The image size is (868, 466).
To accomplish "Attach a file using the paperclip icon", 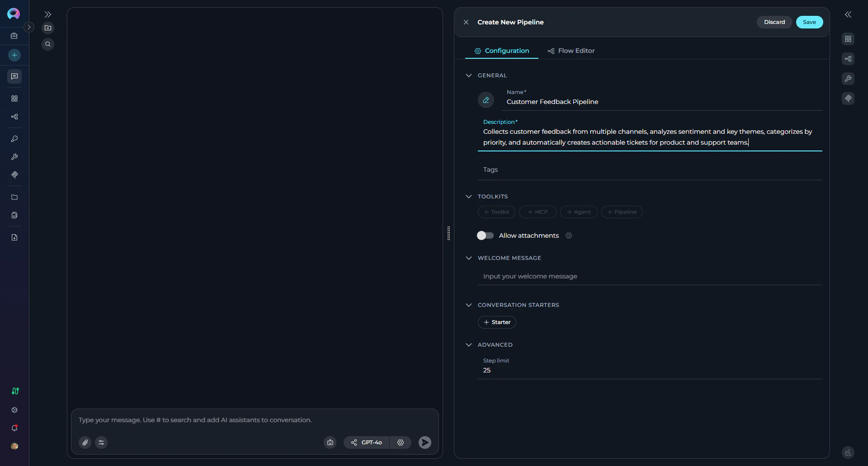I will point(85,442).
